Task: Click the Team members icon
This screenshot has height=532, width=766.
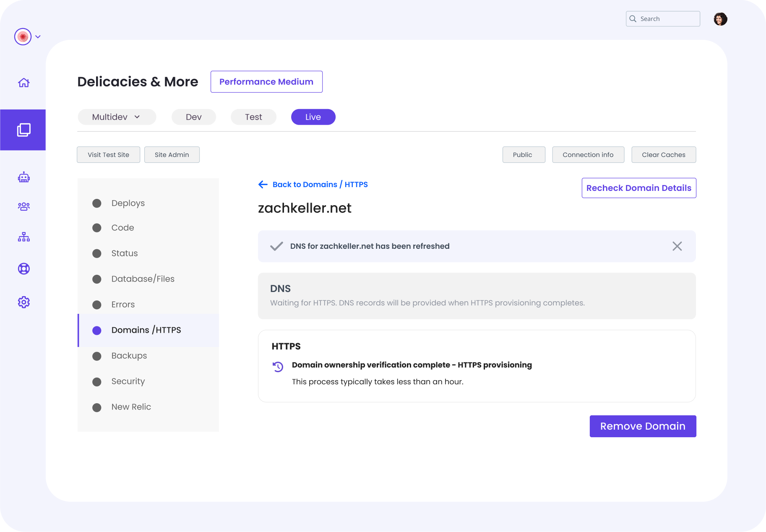Action: pos(24,206)
